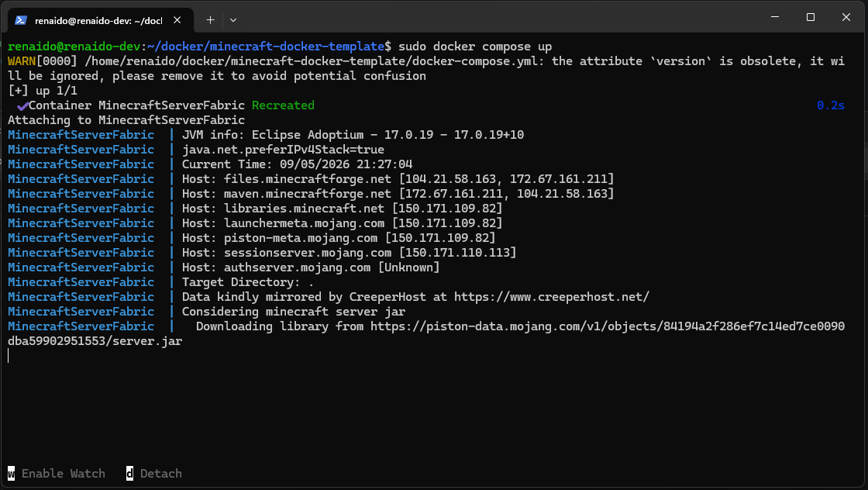Click 'Host: authserver.mojang.com [Unknown]' line

[x=311, y=267]
